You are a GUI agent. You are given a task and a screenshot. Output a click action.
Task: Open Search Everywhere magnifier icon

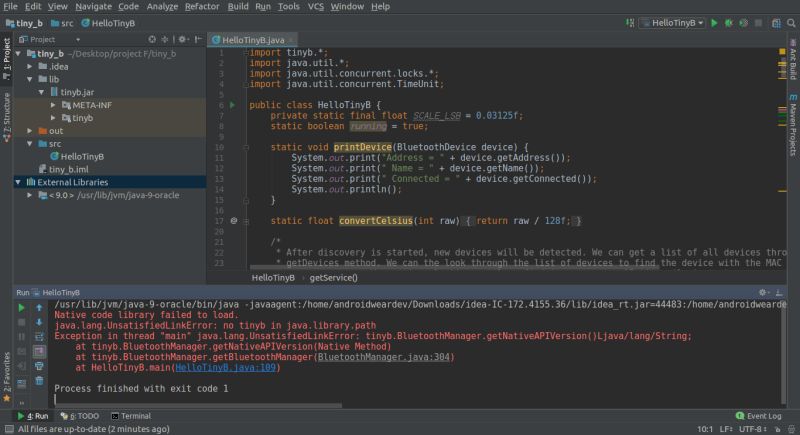coord(791,23)
